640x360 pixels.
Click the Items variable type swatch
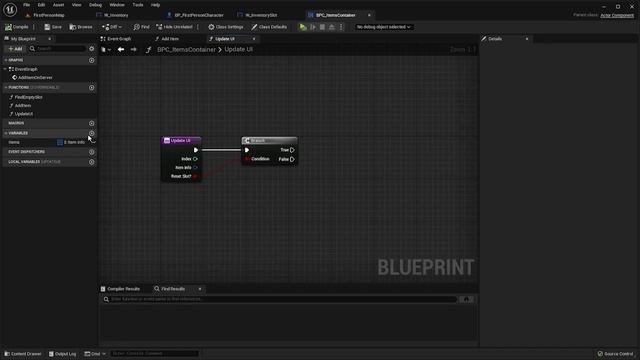(x=60, y=142)
